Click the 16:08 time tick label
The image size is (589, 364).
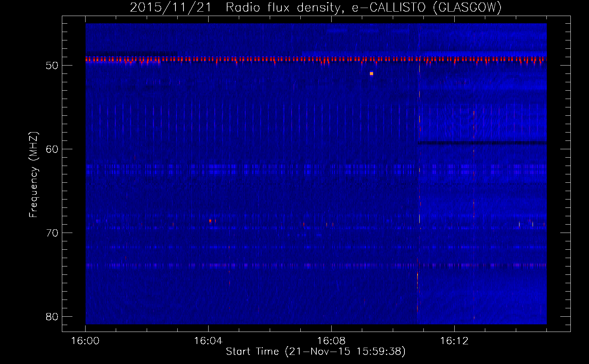pos(331,341)
